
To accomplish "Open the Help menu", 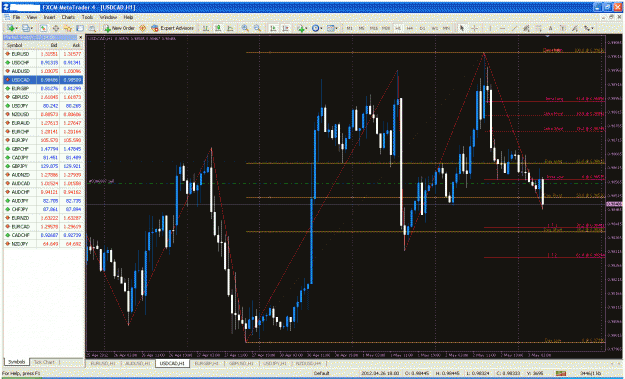I will point(128,18).
